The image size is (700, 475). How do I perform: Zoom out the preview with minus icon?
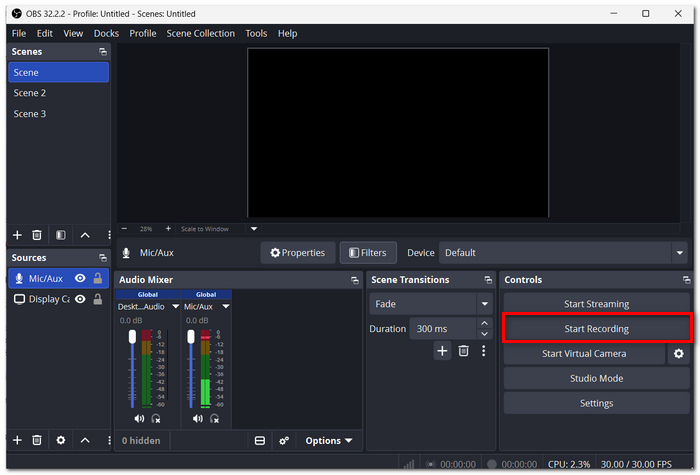(x=124, y=229)
